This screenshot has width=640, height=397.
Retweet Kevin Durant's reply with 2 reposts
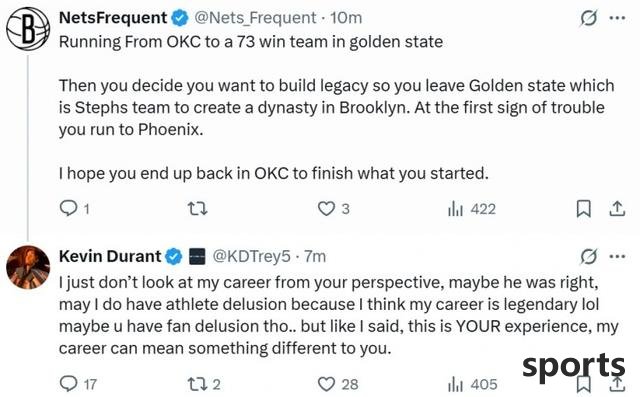point(204,384)
